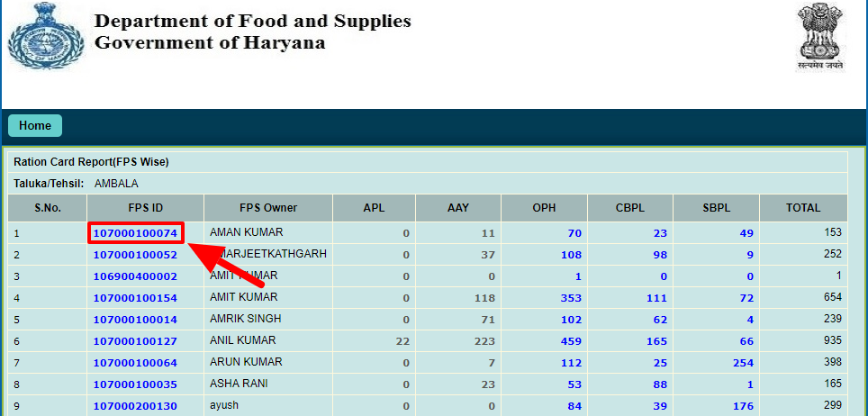Image resolution: width=868 pixels, height=416 pixels.
Task: Open SBPL count 66 for ANIL KUMAR
Action: [x=746, y=342]
